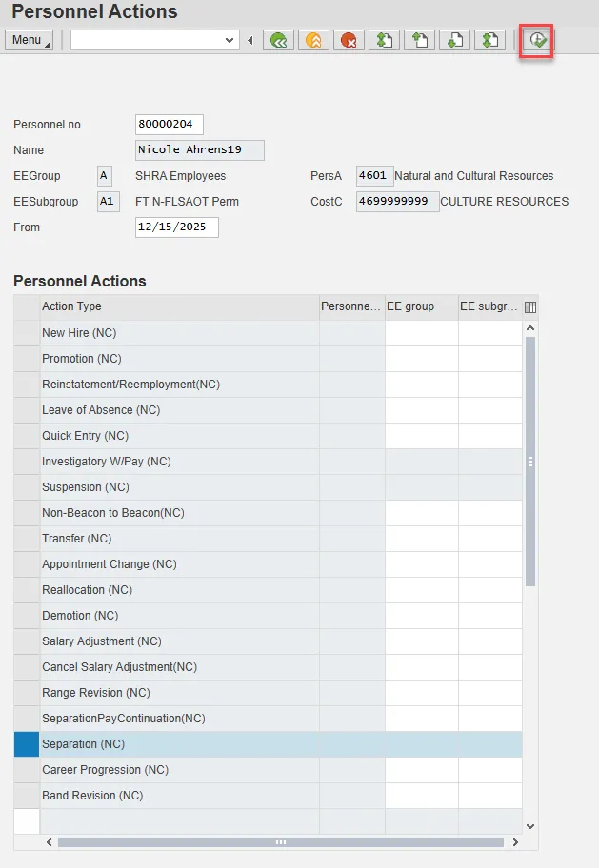This screenshot has width=599, height=868.
Task: Select the row marker beside Transfer (NC)
Action: [x=27, y=539]
